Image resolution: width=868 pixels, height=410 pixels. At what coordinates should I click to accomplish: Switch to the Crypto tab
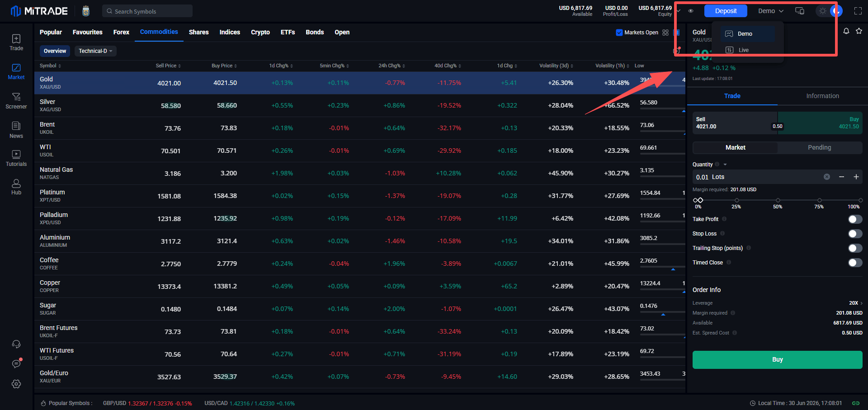(260, 32)
